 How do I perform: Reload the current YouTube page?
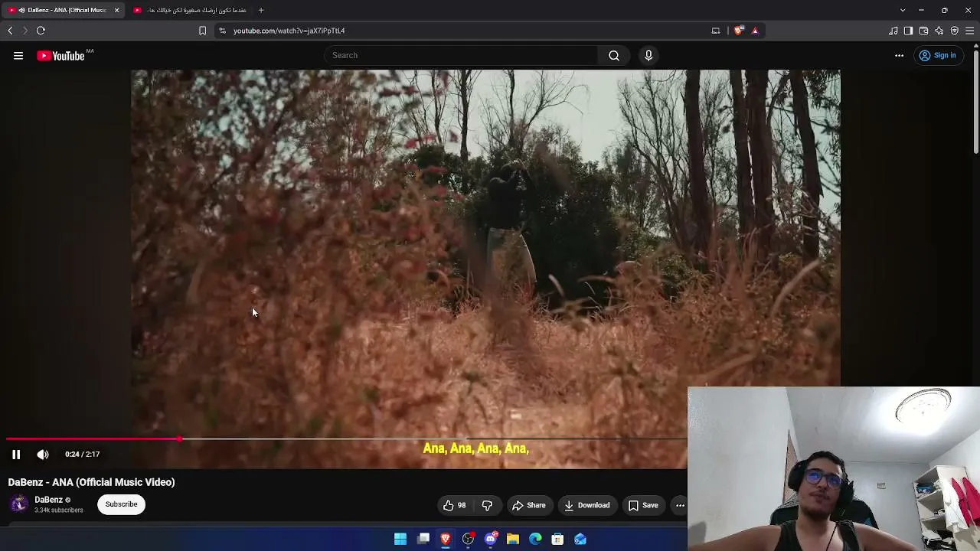[41, 31]
